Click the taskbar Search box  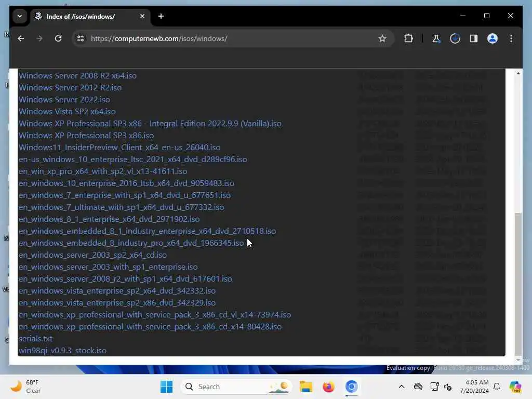pos(236,387)
